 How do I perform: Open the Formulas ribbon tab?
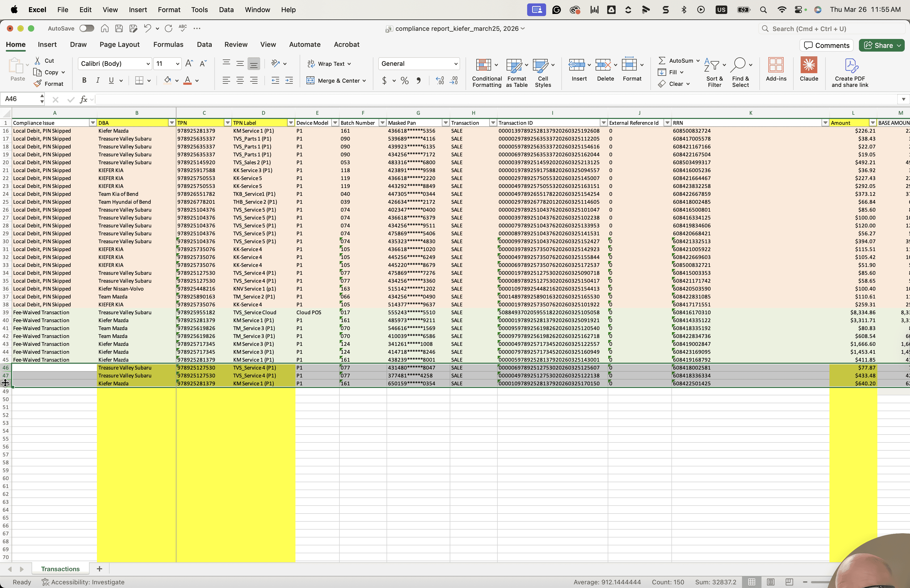[169, 44]
